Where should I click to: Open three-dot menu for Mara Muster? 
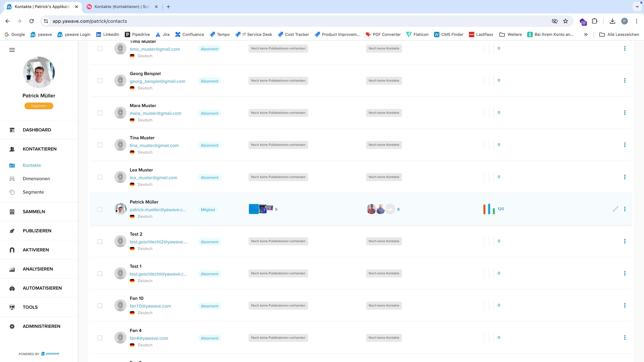625,113
